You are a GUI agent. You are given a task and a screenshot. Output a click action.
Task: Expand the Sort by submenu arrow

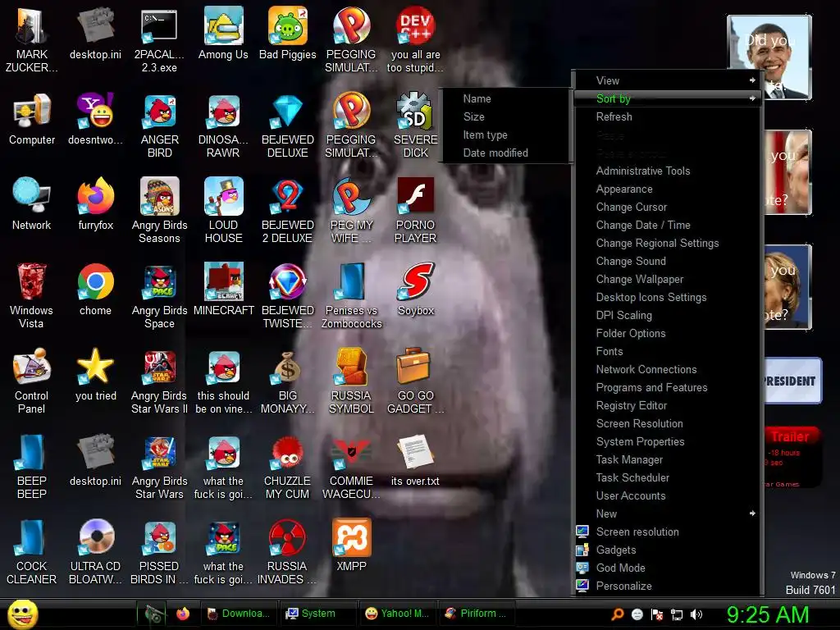pyautogui.click(x=752, y=98)
